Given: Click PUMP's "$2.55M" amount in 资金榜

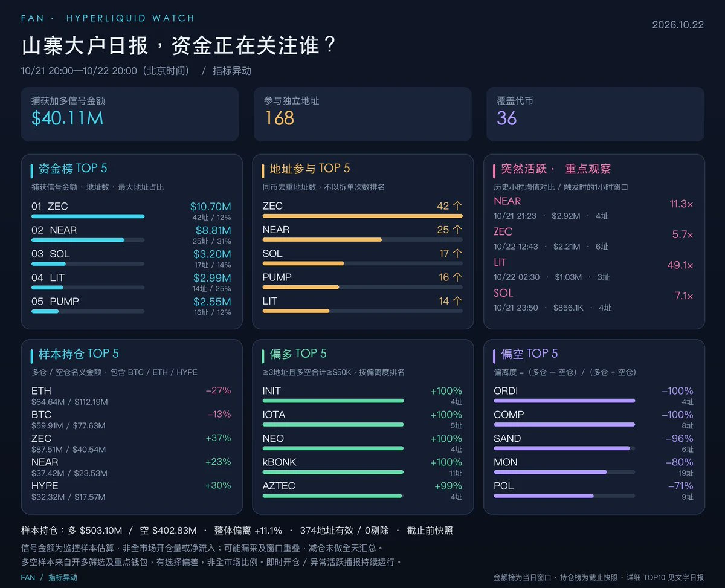Looking at the screenshot, I should [x=212, y=302].
